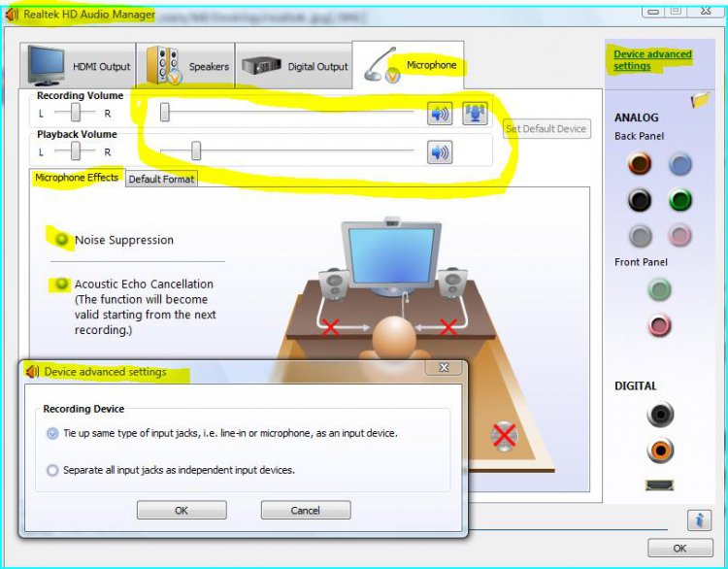Viewport: 728px width, 569px height.
Task: Click OK in main Audio Manager window
Action: (679, 548)
